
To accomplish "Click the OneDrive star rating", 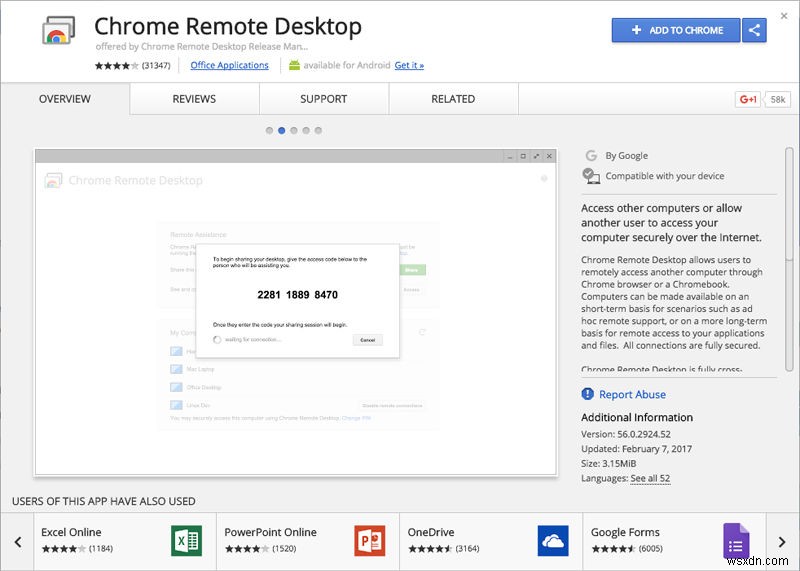I will click(x=430, y=549).
